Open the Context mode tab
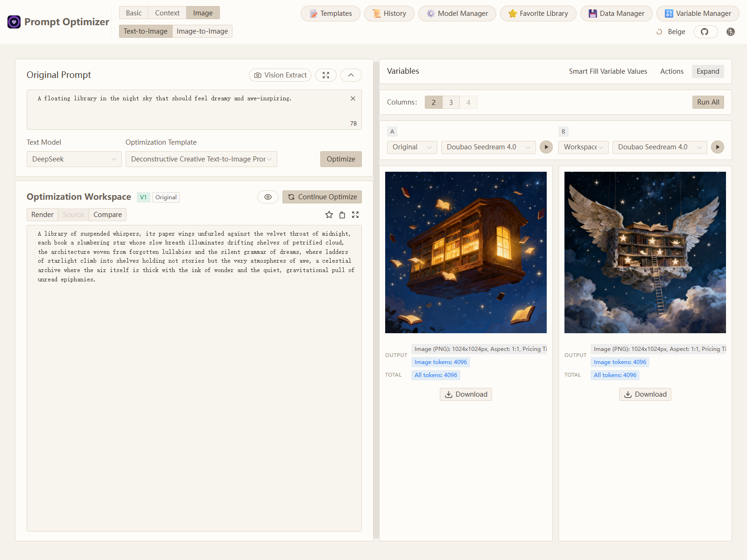 167,13
